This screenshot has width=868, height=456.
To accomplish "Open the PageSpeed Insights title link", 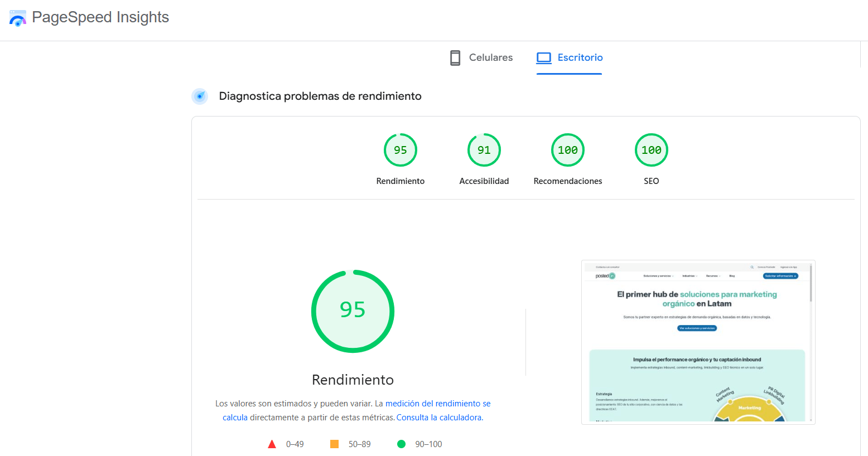I will [100, 17].
